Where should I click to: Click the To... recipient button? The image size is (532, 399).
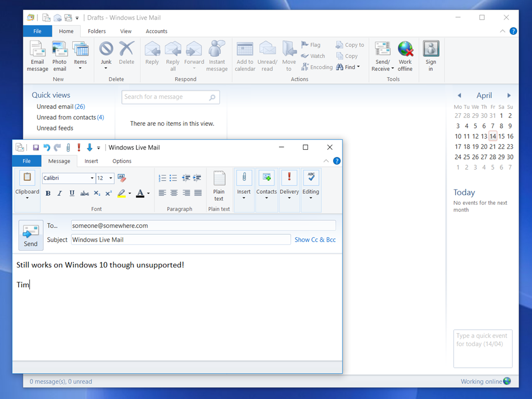(52, 225)
